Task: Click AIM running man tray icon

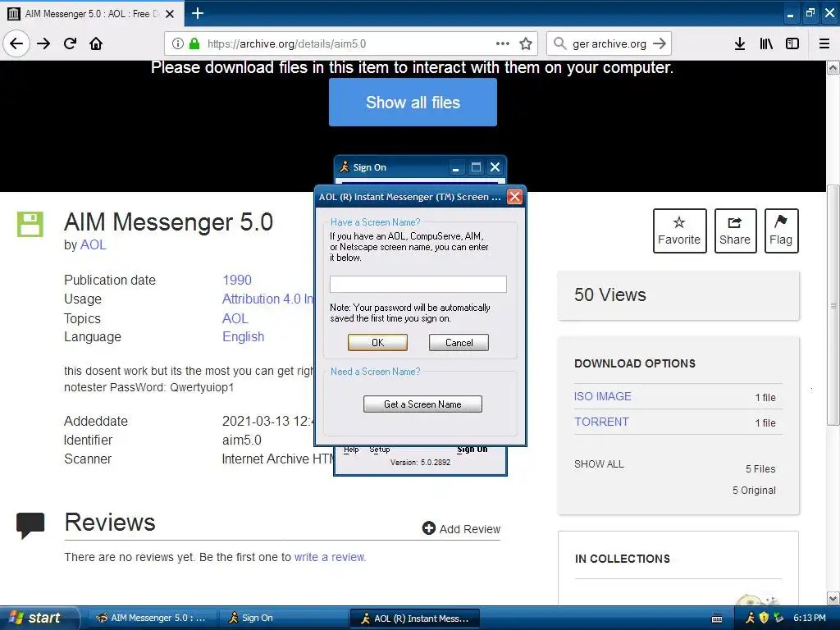Action: (x=750, y=619)
